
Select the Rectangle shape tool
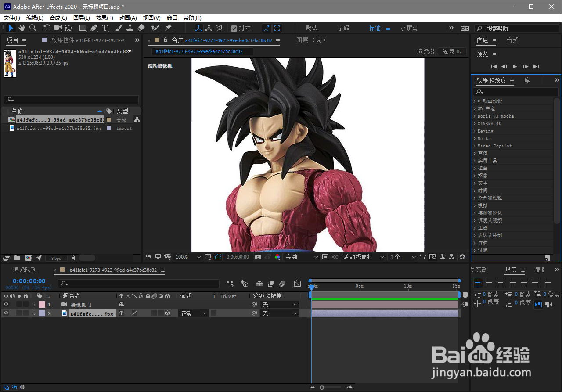83,28
